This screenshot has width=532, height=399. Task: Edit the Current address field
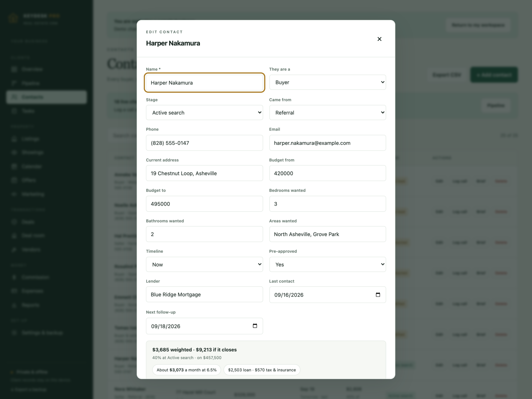tap(204, 173)
